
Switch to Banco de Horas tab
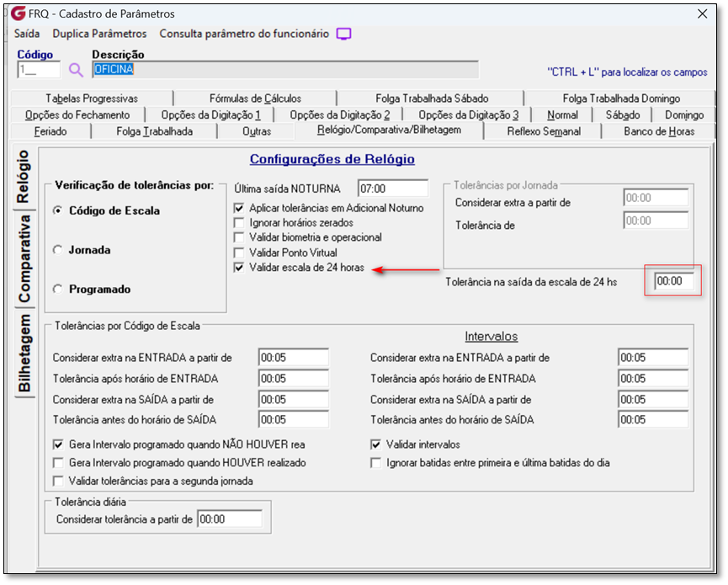click(659, 131)
